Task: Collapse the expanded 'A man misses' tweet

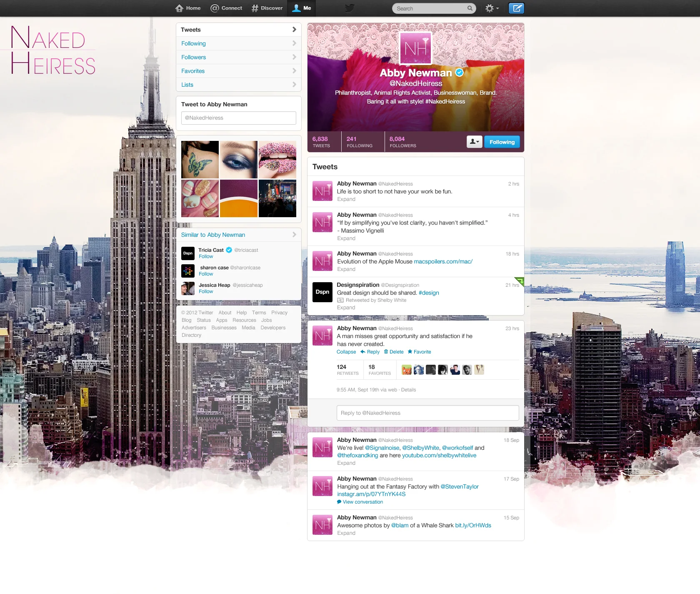Action: pyautogui.click(x=346, y=352)
